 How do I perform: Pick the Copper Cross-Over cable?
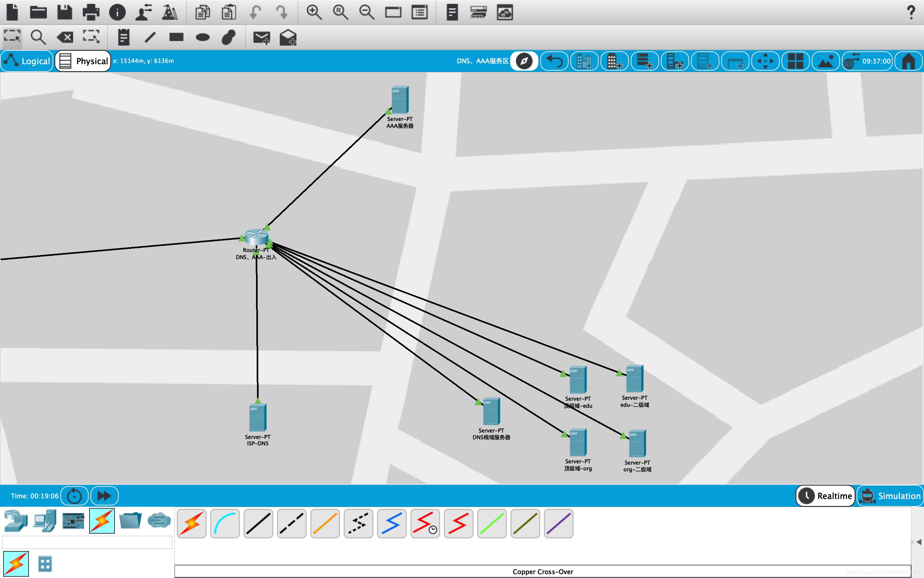292,523
